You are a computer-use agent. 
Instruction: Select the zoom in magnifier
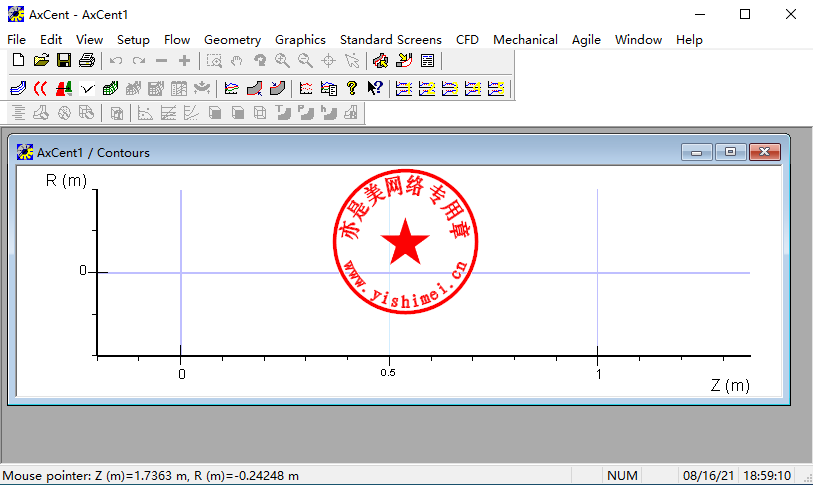[283, 61]
